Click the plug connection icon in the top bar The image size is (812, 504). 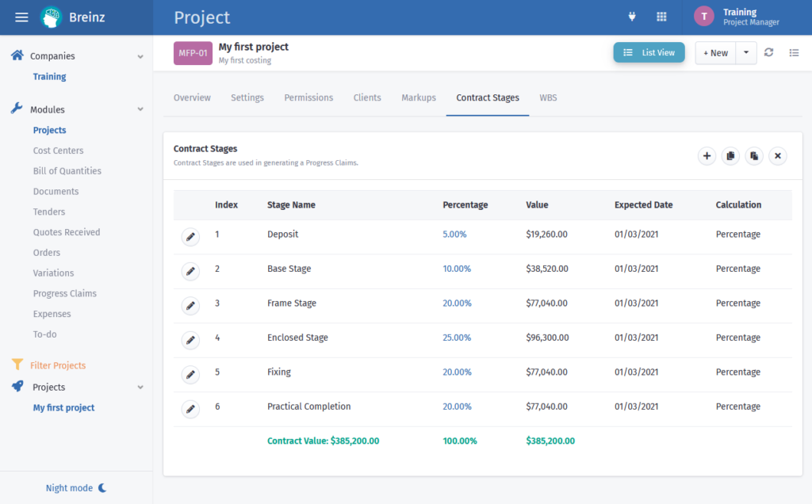click(633, 17)
